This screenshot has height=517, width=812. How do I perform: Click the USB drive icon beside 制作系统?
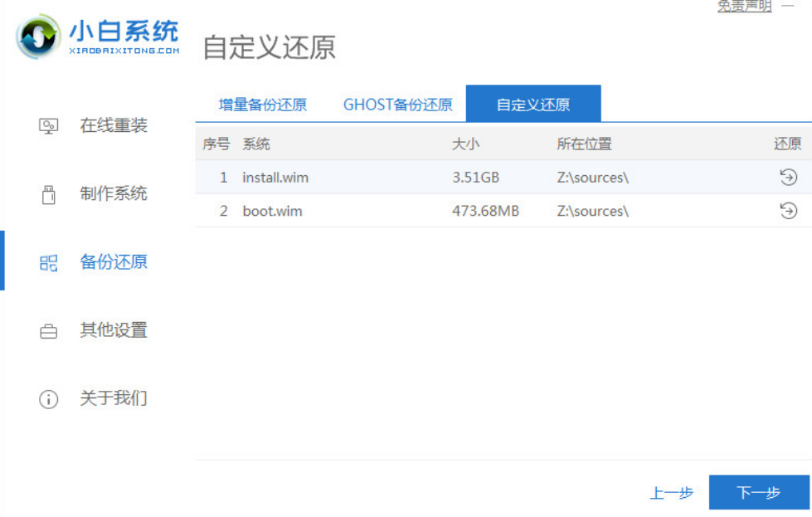(x=49, y=195)
